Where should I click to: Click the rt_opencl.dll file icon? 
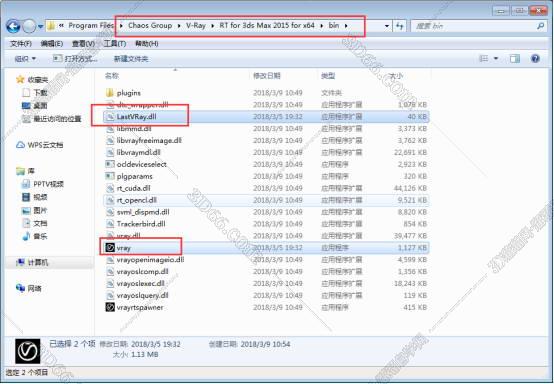click(110, 200)
